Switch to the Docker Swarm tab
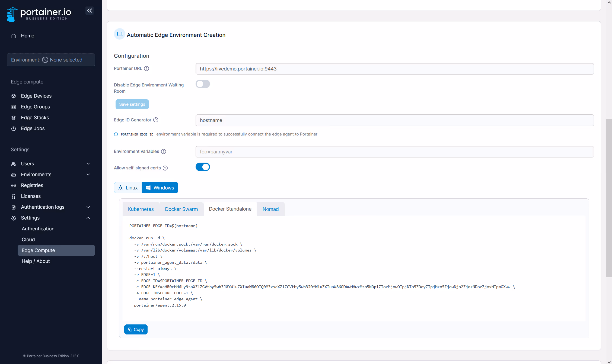The height and width of the screenshot is (364, 612). 181,209
